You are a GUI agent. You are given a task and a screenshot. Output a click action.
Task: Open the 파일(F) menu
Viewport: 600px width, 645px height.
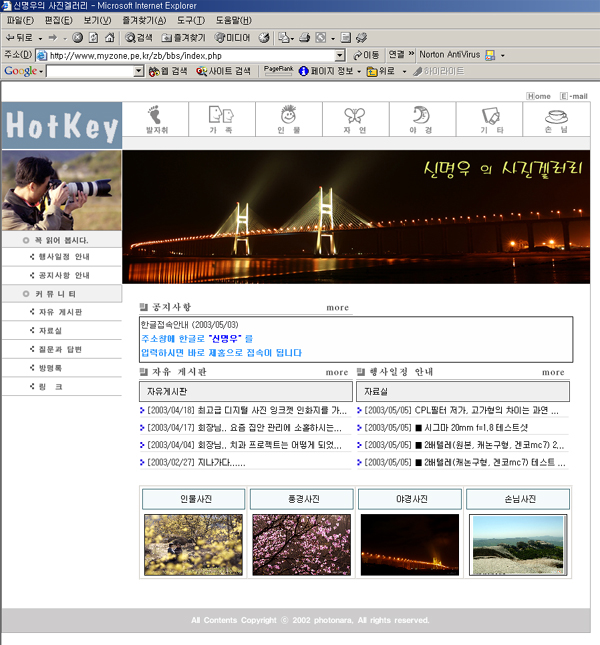[21, 20]
